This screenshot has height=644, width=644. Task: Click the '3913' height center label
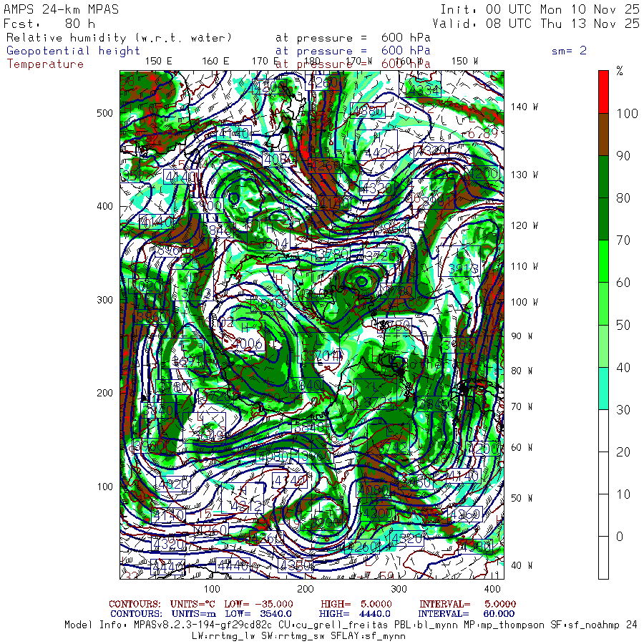464,269
